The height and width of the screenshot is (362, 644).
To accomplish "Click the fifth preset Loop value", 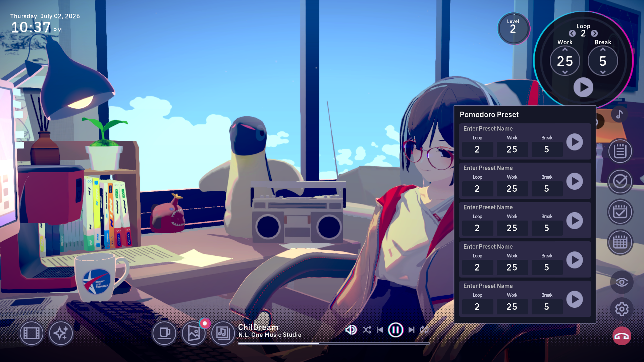I will click(x=477, y=307).
